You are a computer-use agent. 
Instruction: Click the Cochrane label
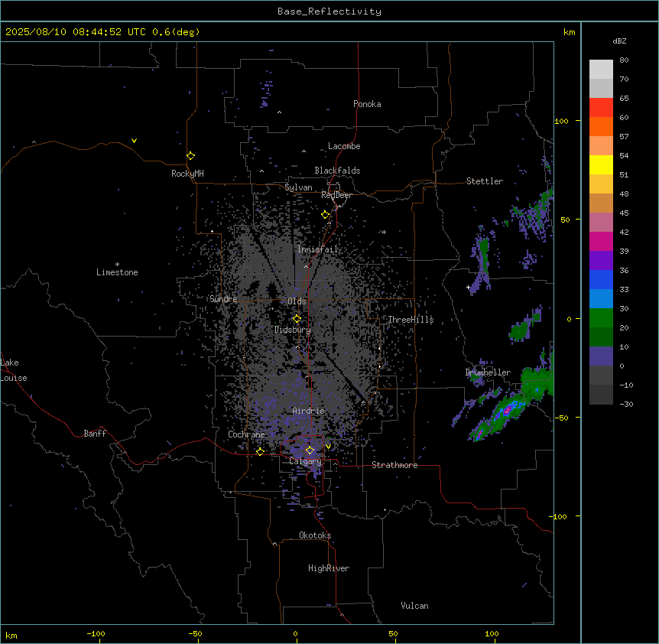[x=246, y=434]
